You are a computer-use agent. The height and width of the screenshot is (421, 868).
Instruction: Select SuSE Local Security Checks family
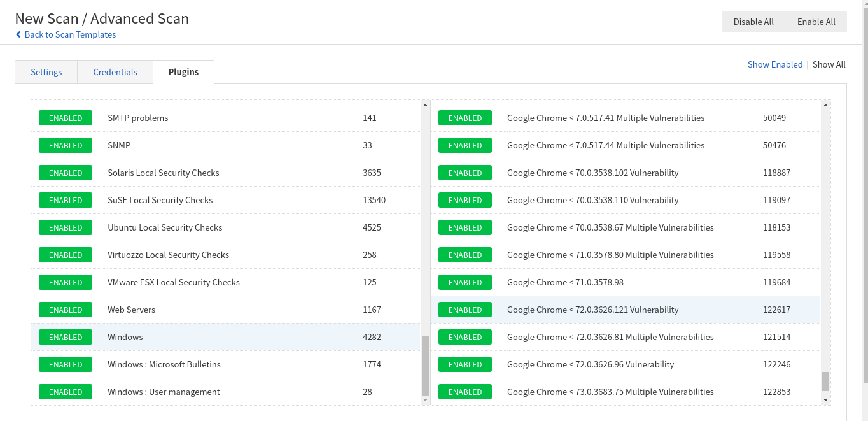(x=160, y=200)
